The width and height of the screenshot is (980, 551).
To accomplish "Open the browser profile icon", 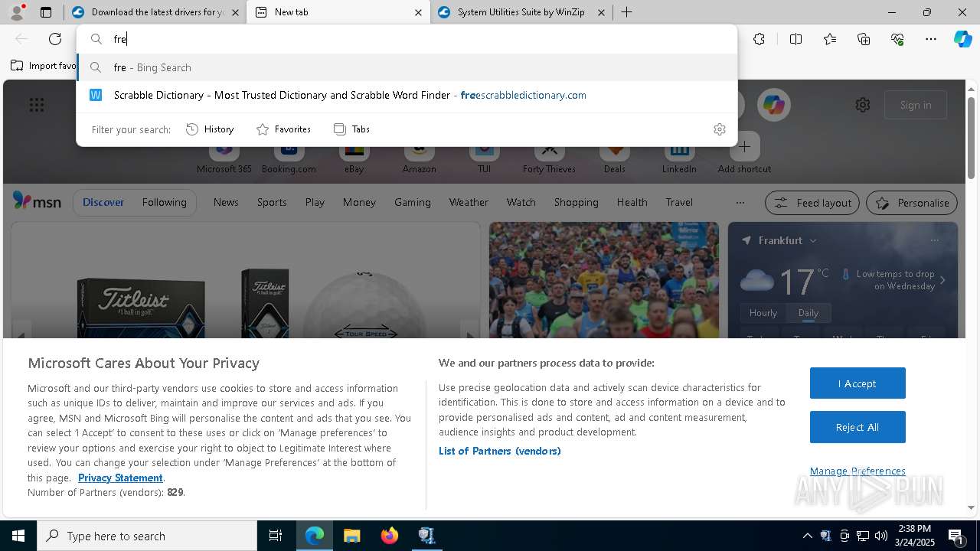I will [x=17, y=12].
